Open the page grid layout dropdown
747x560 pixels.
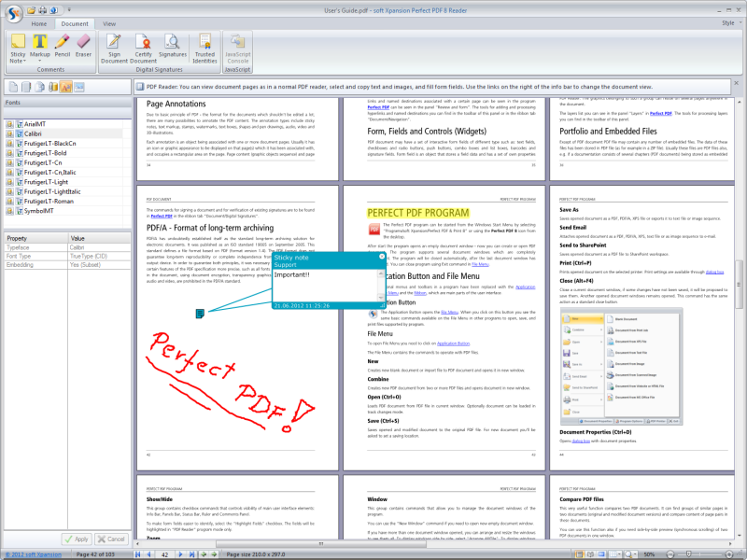pos(615,554)
